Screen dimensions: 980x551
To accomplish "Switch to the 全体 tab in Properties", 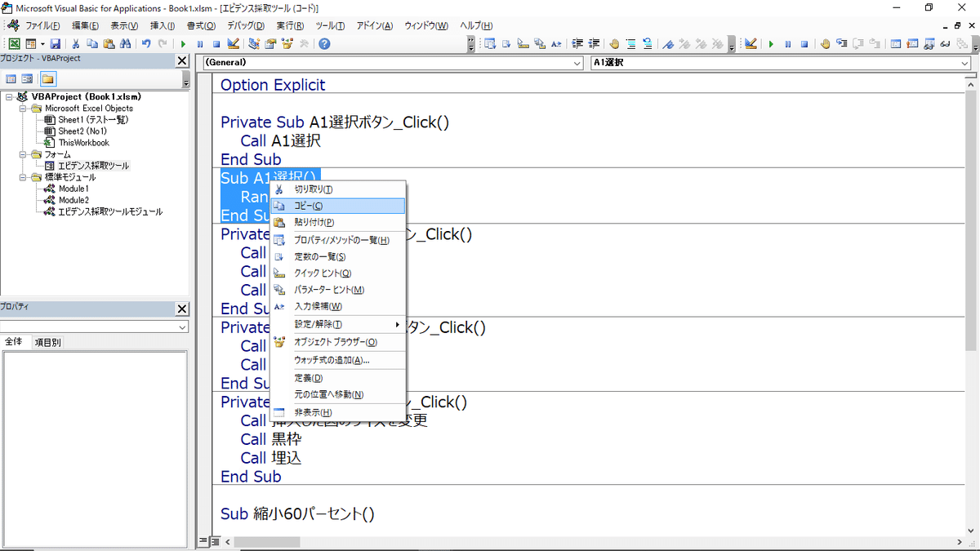I will (14, 343).
